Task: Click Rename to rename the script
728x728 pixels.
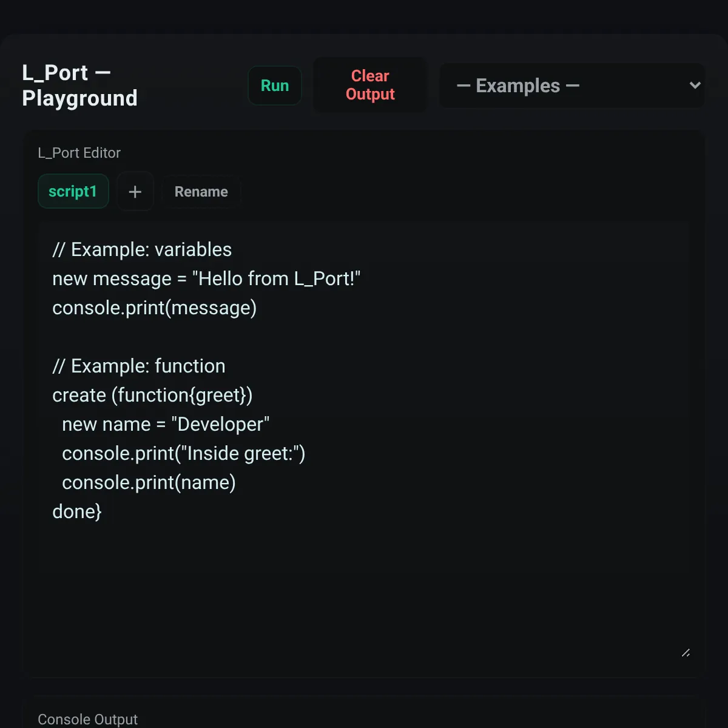Action: pyautogui.click(x=201, y=192)
